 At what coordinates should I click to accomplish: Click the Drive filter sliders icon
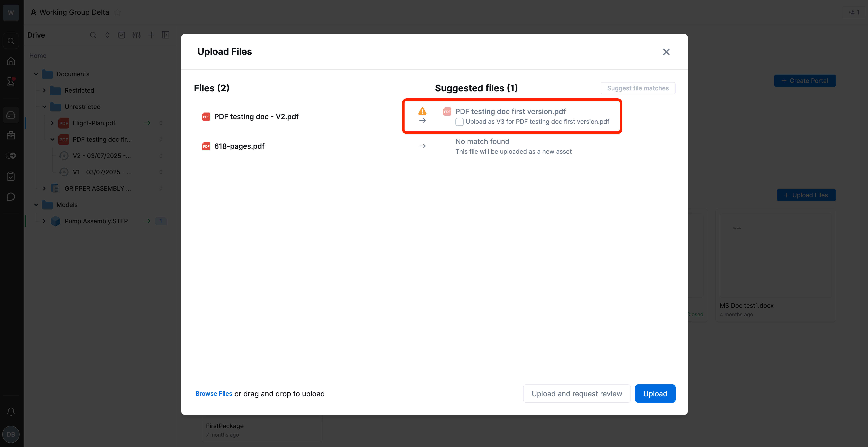[x=137, y=35]
